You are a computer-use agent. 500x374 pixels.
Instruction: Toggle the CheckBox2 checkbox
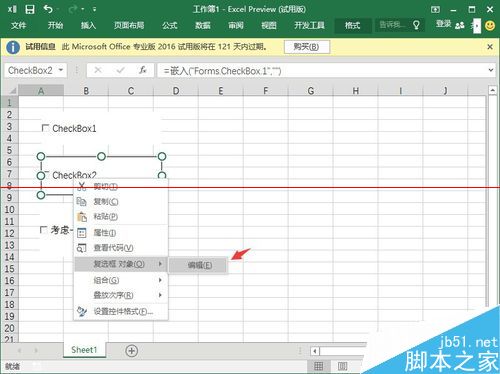point(46,174)
